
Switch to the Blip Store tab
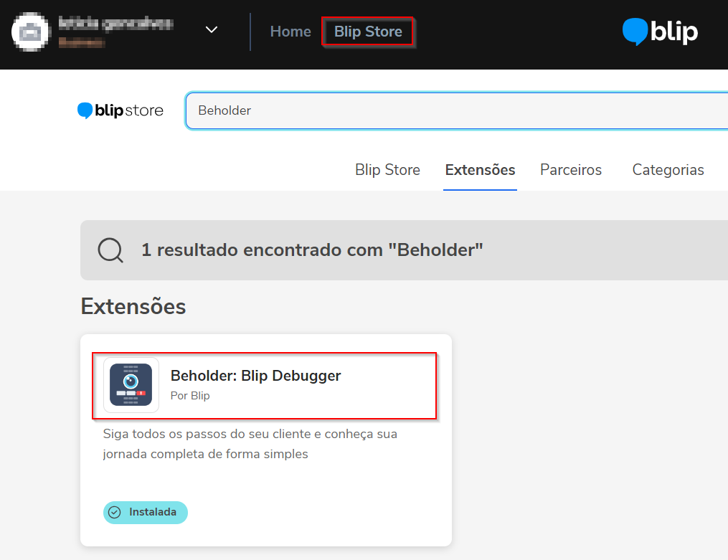tap(387, 170)
